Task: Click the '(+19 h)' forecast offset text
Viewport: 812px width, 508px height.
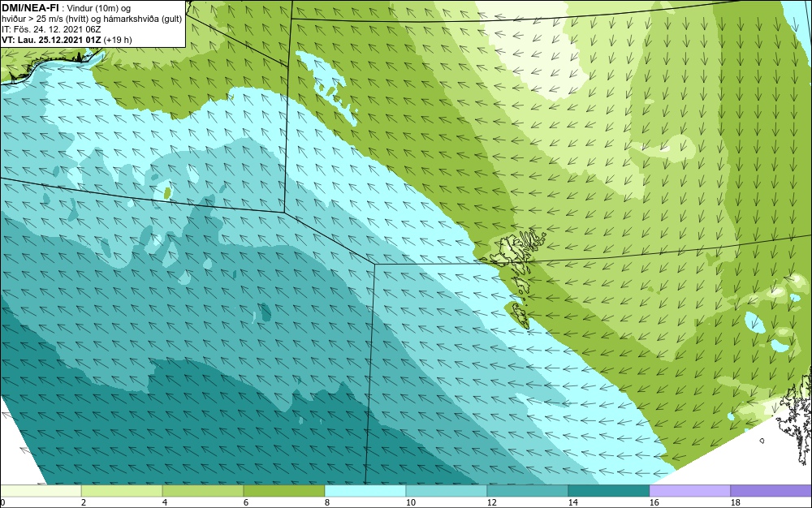Action: pyautogui.click(x=118, y=40)
